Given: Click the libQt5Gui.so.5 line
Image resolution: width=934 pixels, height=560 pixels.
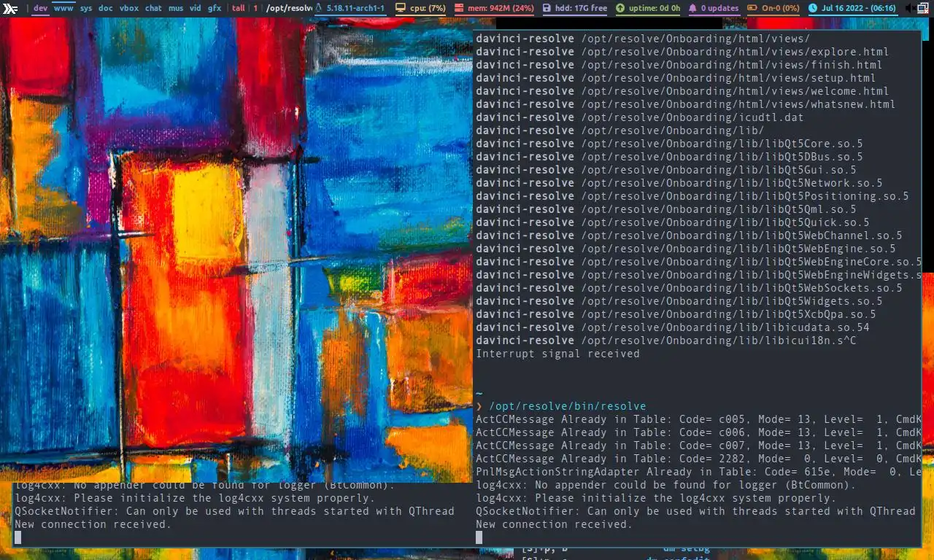Looking at the screenshot, I should coord(665,170).
